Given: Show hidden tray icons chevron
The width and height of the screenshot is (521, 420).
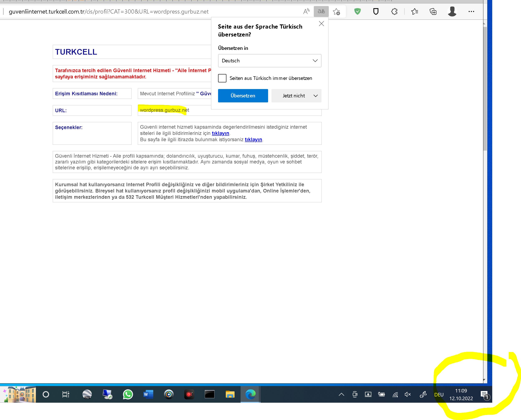Looking at the screenshot, I should click(x=341, y=394).
